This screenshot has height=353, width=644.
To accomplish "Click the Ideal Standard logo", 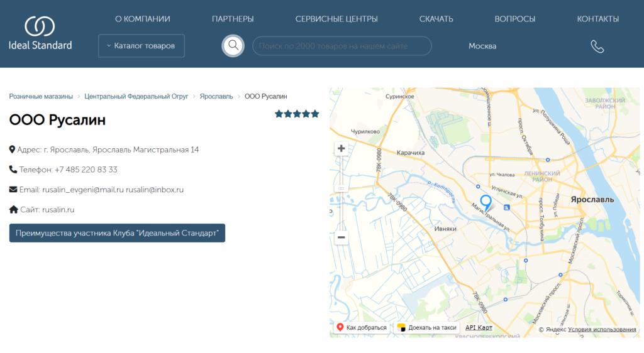I will (x=40, y=33).
